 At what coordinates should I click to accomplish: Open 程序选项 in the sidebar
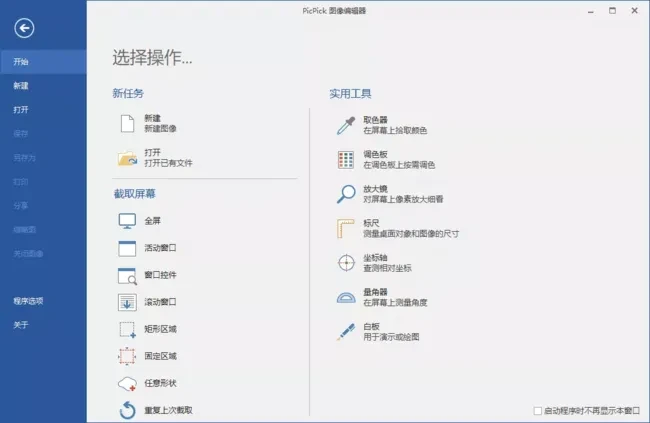point(28,301)
